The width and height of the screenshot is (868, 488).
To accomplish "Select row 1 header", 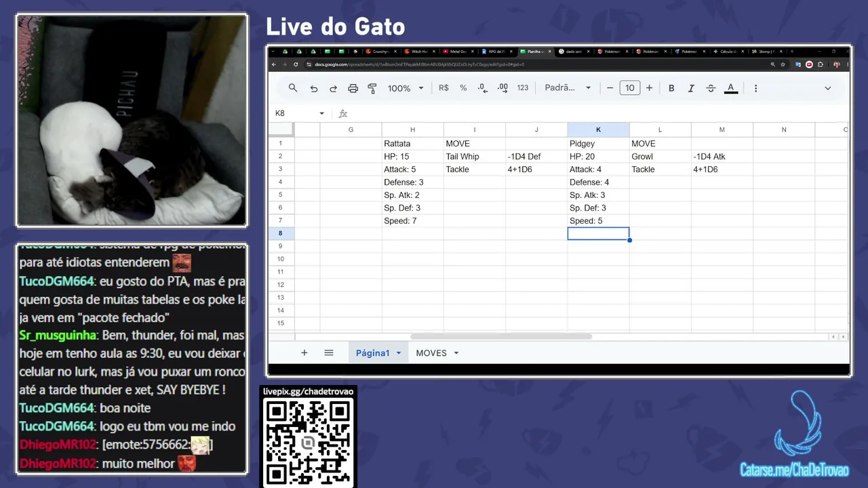I will [x=280, y=144].
